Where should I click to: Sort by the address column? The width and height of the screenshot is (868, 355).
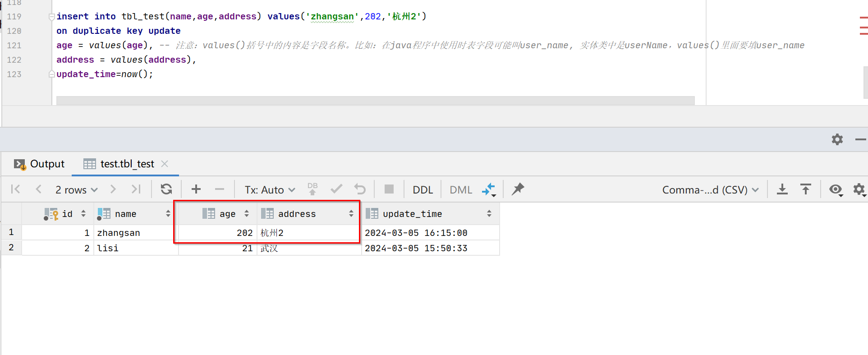pos(351,214)
